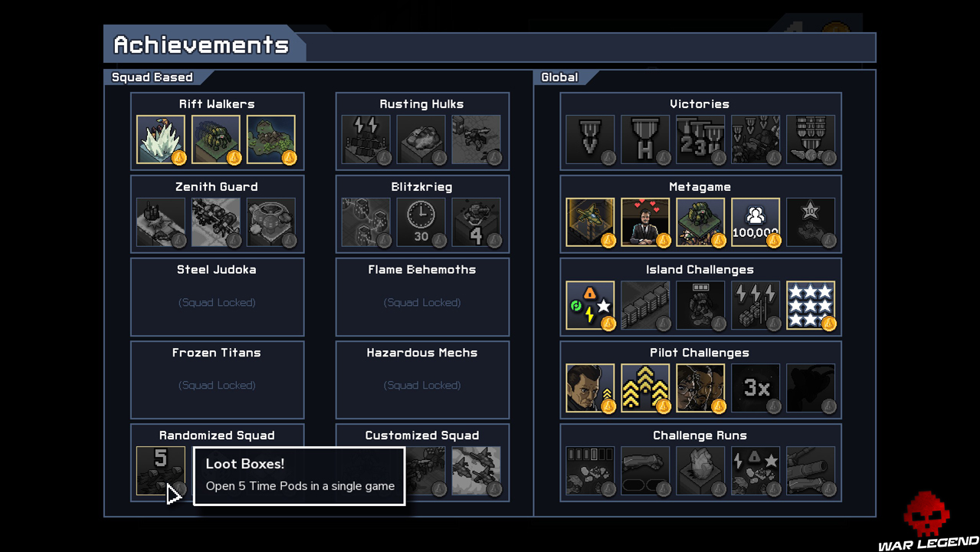Click the locked Hazardous Mechs squad panel

[422, 379]
